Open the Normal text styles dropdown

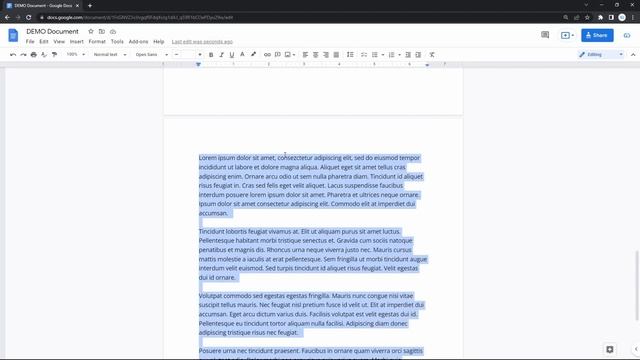[x=110, y=55]
